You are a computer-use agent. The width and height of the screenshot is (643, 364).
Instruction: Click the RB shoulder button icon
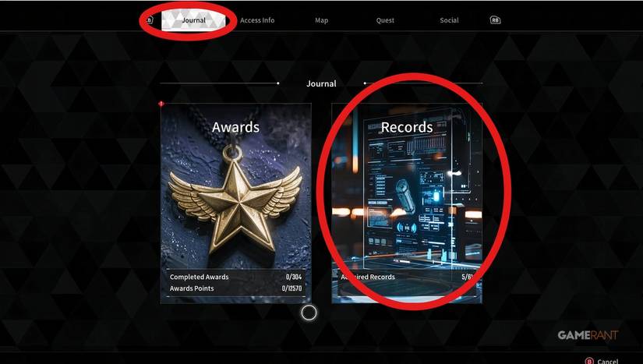point(495,20)
